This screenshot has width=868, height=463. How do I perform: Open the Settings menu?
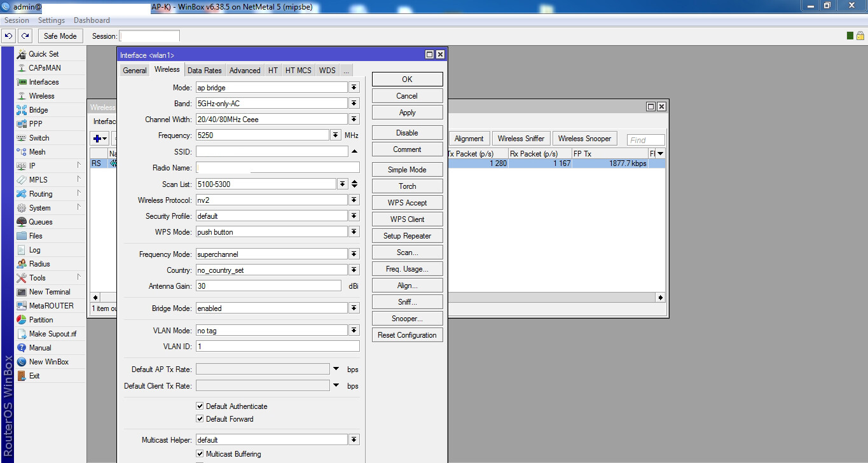click(51, 20)
